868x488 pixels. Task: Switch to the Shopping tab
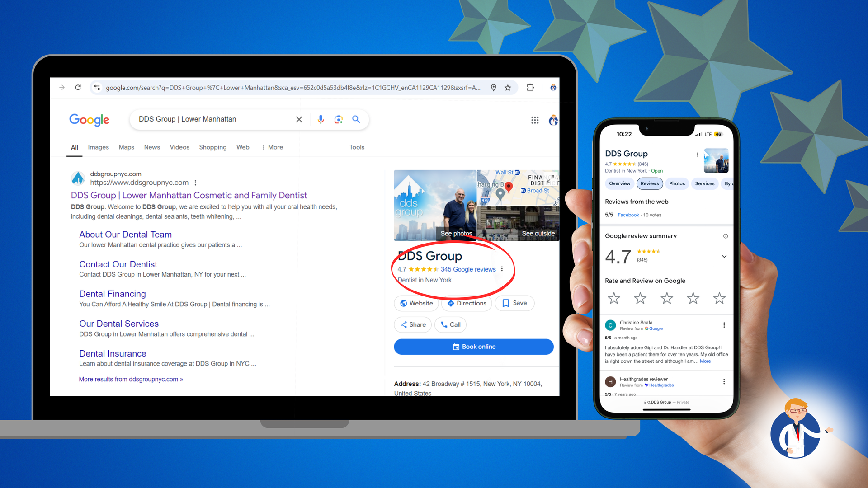click(x=213, y=147)
